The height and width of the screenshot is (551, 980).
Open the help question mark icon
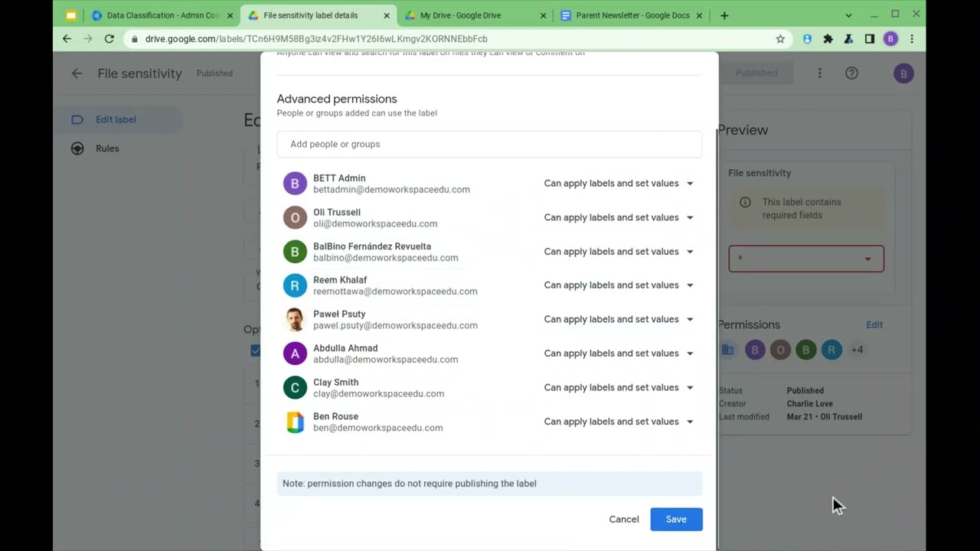coord(851,73)
